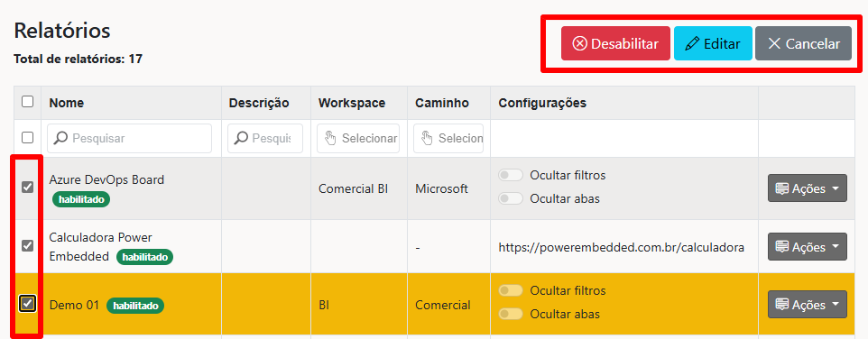The width and height of the screenshot is (868, 339).
Task: Click the list icon on Calculadora Ações button
Action: tap(781, 247)
